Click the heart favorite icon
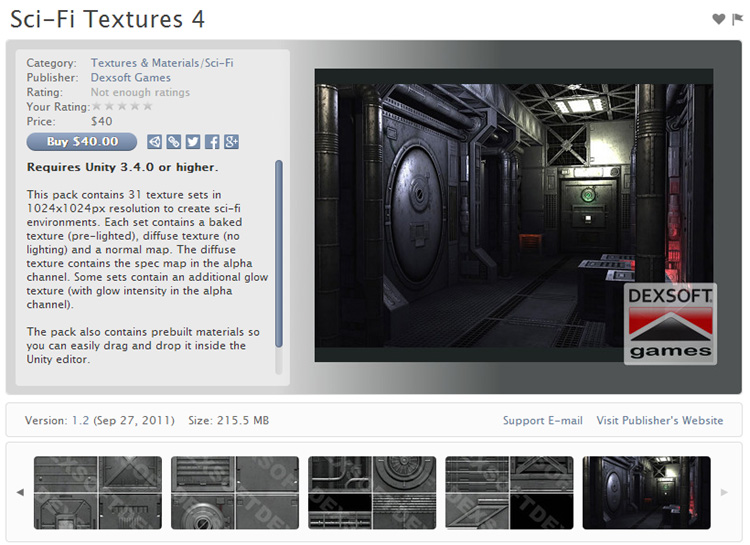 pos(718,19)
